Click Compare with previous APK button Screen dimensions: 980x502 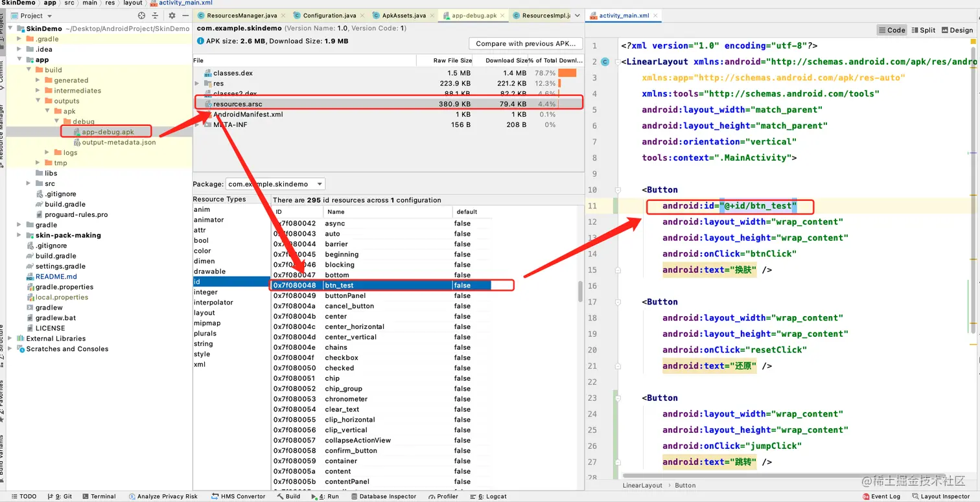point(526,43)
